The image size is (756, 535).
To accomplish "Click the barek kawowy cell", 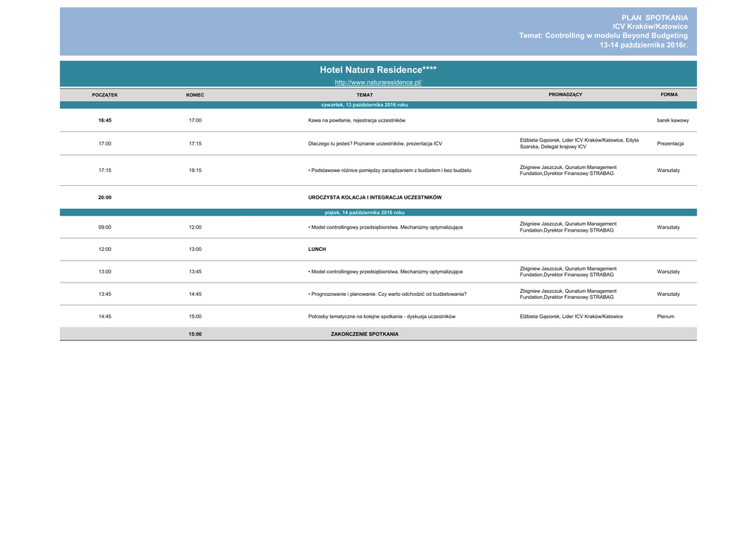I will click(x=673, y=120).
